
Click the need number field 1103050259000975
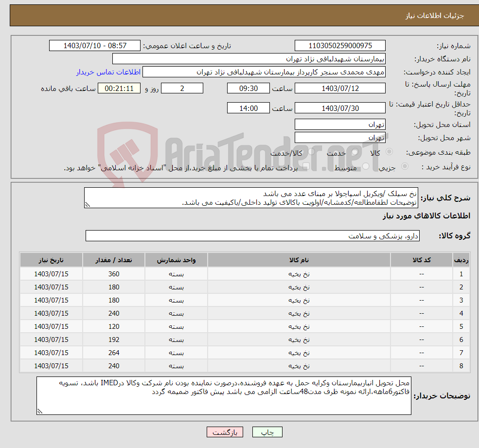(340, 46)
